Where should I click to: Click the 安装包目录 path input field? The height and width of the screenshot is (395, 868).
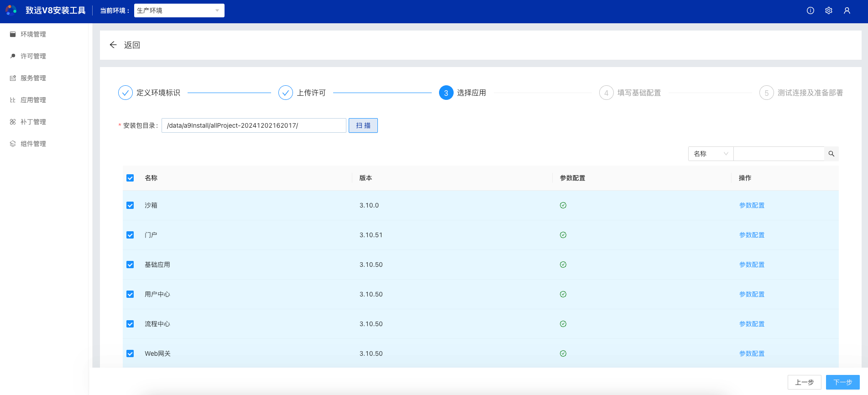tap(254, 125)
